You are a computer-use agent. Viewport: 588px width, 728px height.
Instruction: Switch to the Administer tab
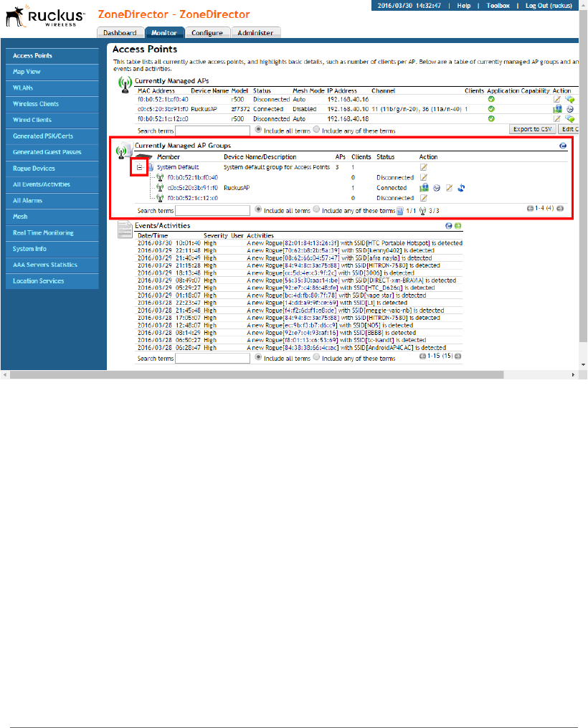coord(256,32)
